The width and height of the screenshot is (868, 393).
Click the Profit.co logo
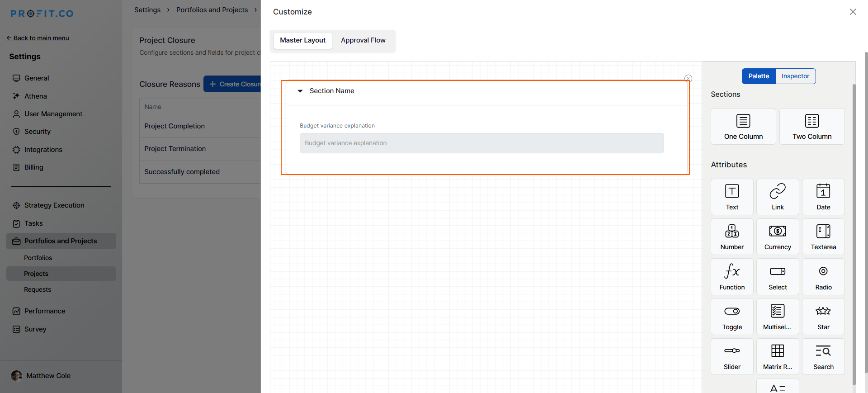(x=42, y=14)
